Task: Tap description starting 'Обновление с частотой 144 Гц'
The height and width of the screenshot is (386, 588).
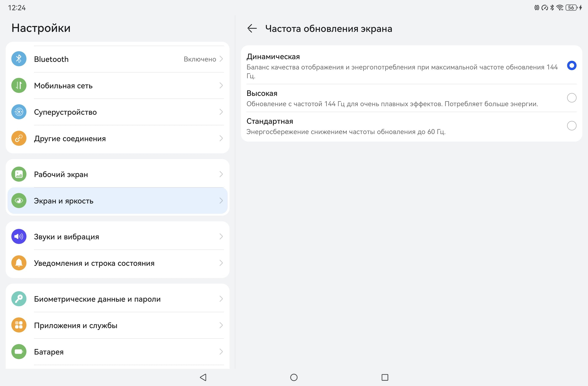Action: [392, 104]
